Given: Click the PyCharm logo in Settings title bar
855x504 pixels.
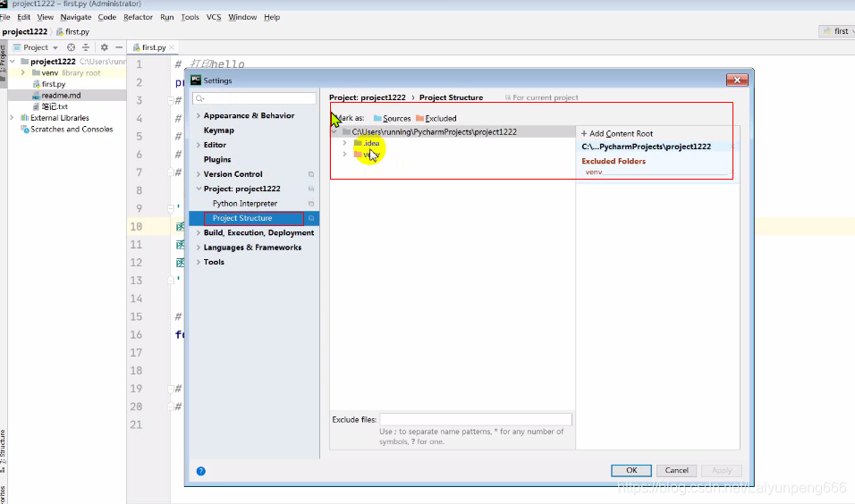Looking at the screenshot, I should 196,80.
